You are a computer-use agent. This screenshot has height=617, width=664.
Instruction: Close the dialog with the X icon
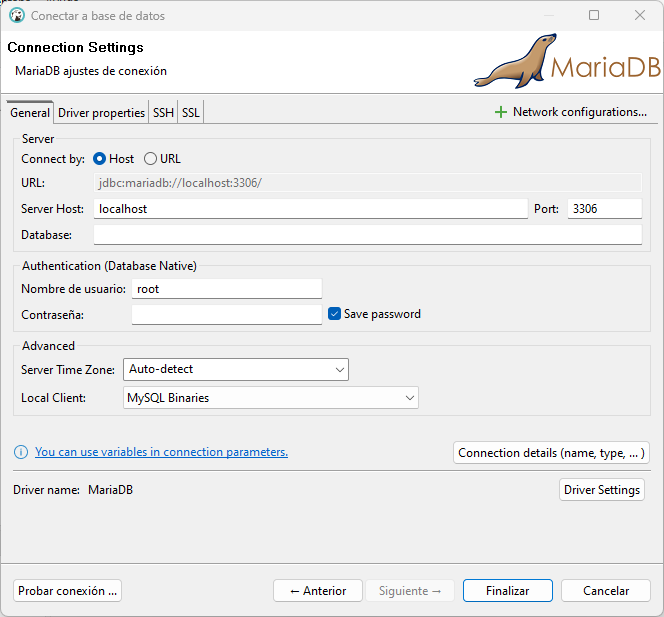coord(640,16)
